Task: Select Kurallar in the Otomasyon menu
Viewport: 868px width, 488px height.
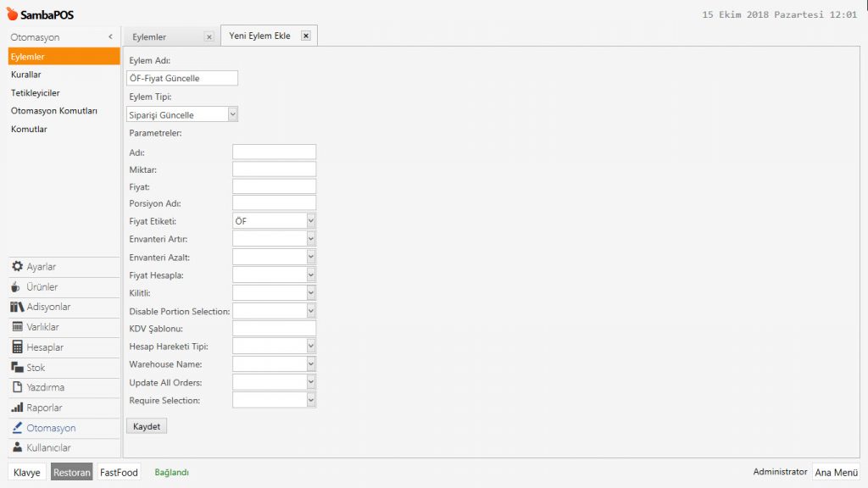Action: tap(26, 75)
